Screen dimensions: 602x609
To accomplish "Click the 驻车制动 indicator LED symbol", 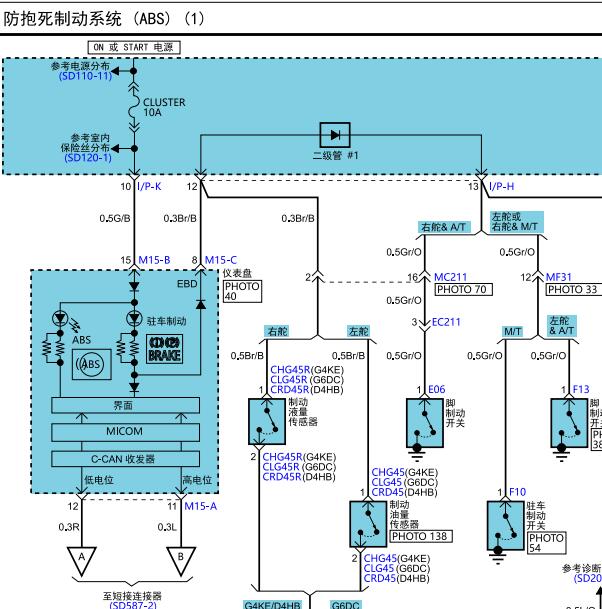I will pos(134,319).
